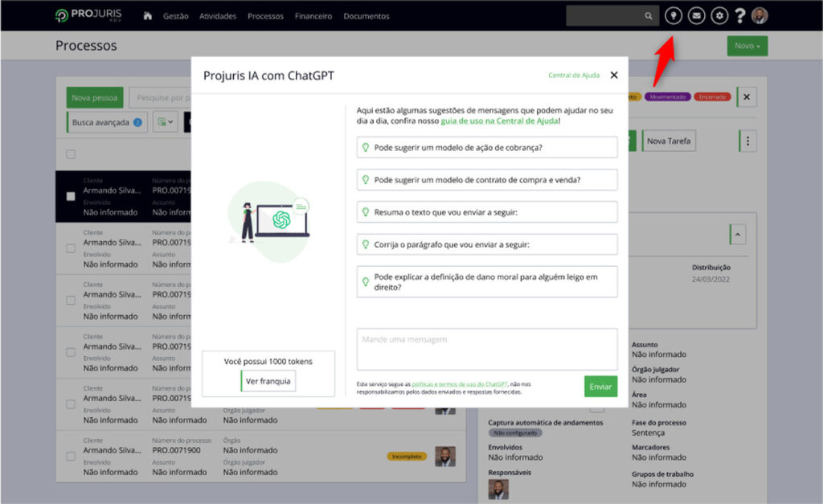
Task: Expand the Novo dropdown button
Action: [x=747, y=46]
